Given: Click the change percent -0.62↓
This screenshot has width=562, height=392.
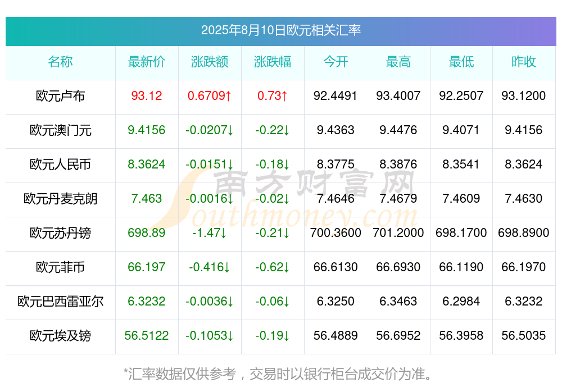Looking at the screenshot, I should coord(273,267).
